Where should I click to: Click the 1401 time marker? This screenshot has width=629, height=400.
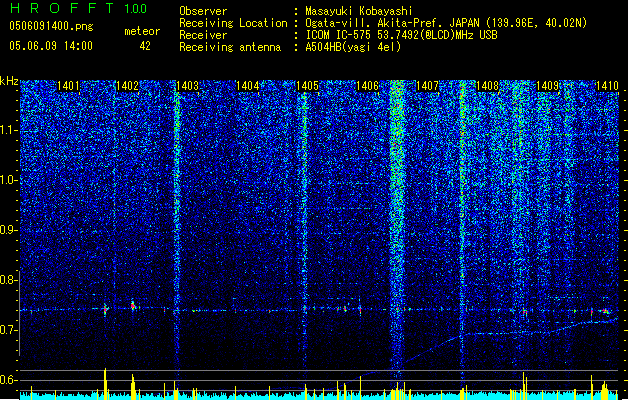pyautogui.click(x=68, y=86)
